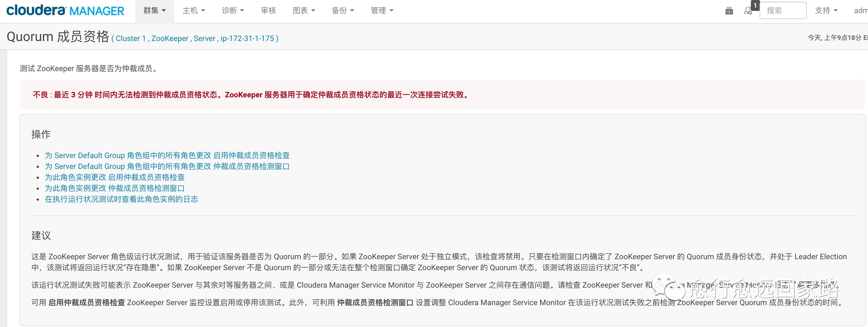Expand the 图表 menu
Viewport: 868px width, 327px height.
(x=304, y=11)
